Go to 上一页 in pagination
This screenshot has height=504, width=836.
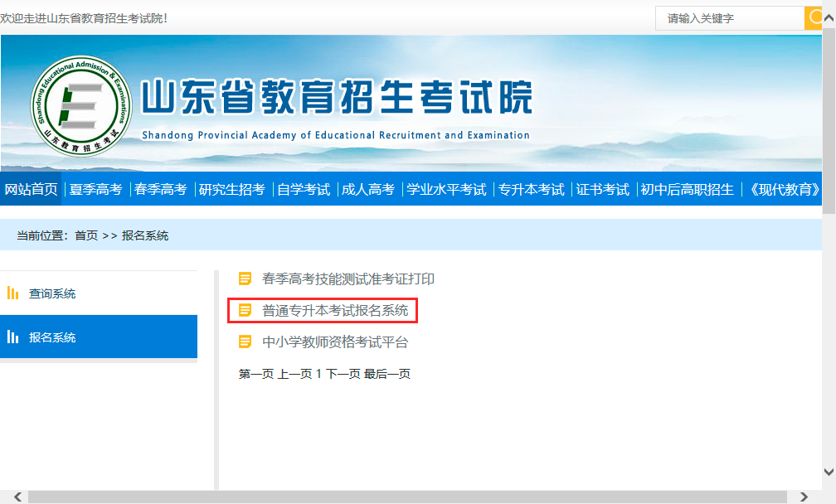tap(295, 374)
